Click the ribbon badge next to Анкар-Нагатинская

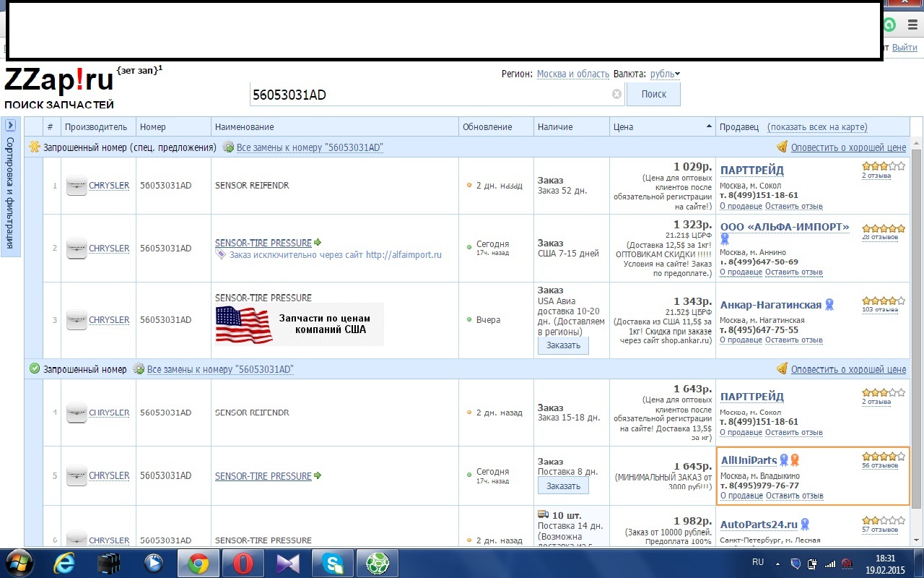pyautogui.click(x=829, y=305)
